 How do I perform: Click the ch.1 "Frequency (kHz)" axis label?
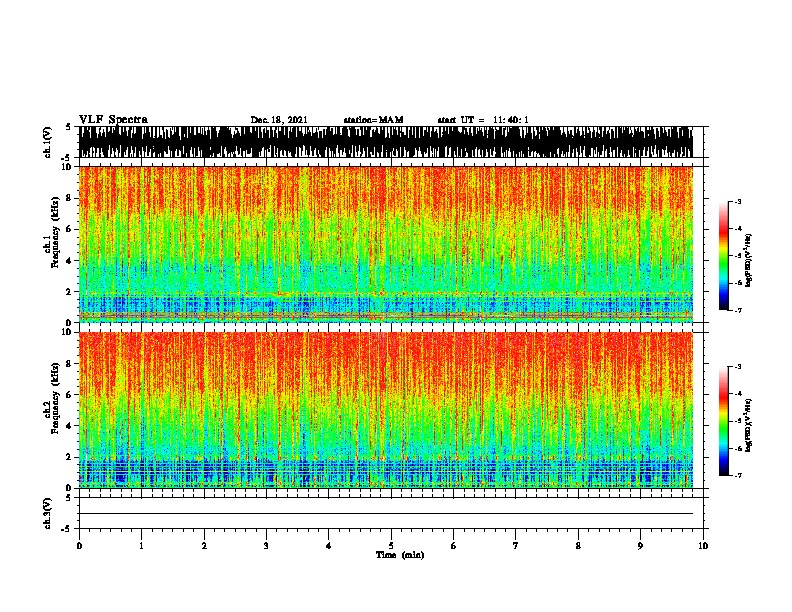[x=55, y=233]
